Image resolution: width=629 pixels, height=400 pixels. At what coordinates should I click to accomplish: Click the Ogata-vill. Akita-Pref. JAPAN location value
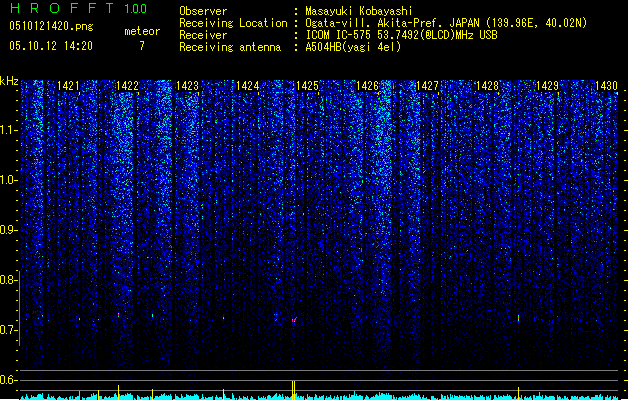click(x=446, y=23)
